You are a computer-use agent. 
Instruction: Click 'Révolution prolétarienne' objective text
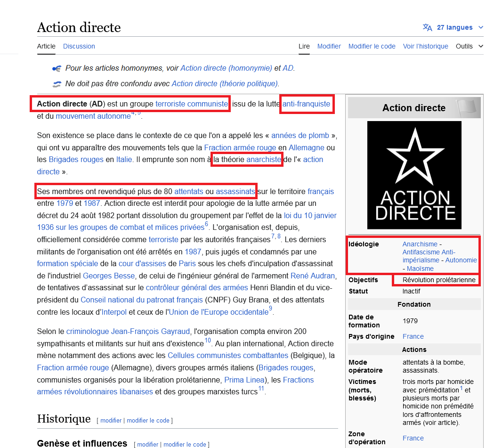point(439,280)
